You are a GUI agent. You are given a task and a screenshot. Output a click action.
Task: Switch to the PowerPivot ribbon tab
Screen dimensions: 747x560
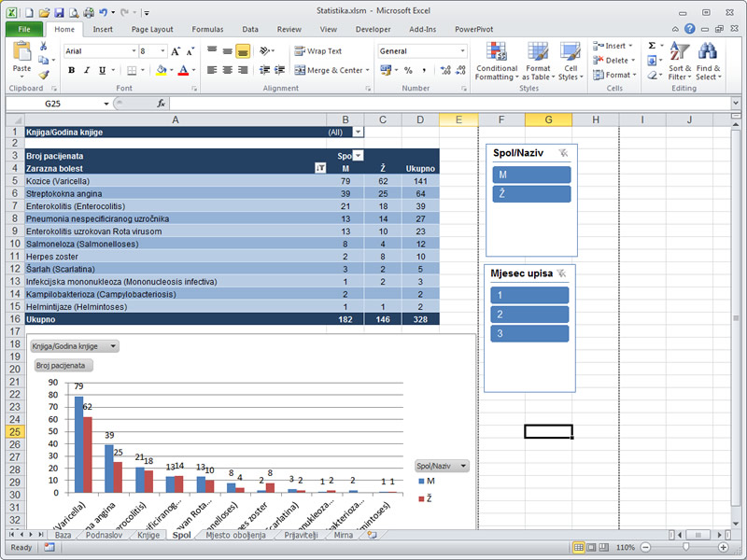click(x=473, y=29)
